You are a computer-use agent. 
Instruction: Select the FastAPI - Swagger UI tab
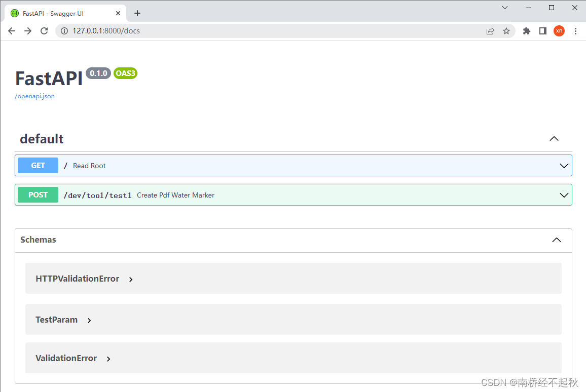65,13
